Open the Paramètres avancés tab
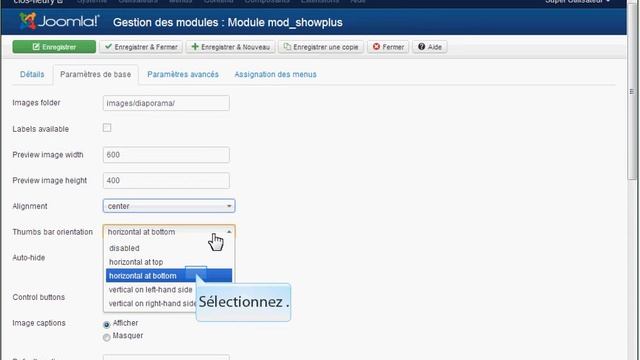Screen dimensions: 640x360 click(x=183, y=74)
